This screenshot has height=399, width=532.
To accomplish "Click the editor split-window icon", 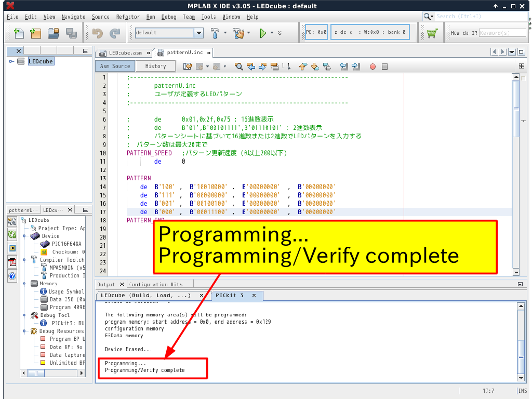I will [x=522, y=66].
